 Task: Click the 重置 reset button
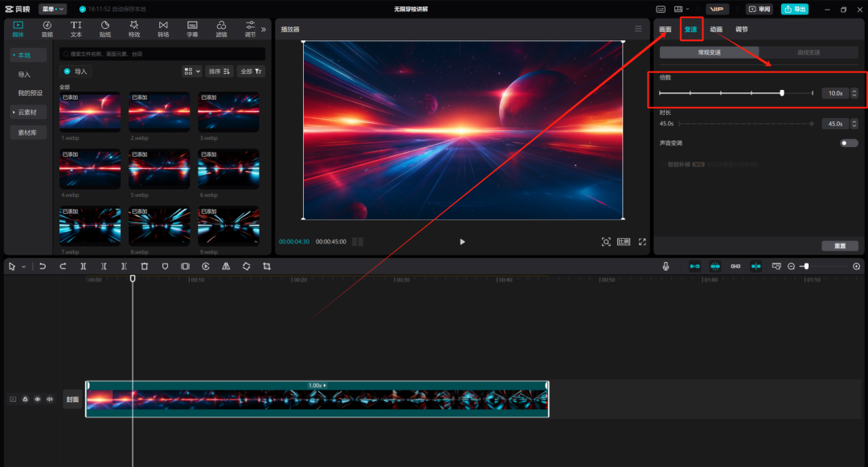tap(840, 246)
